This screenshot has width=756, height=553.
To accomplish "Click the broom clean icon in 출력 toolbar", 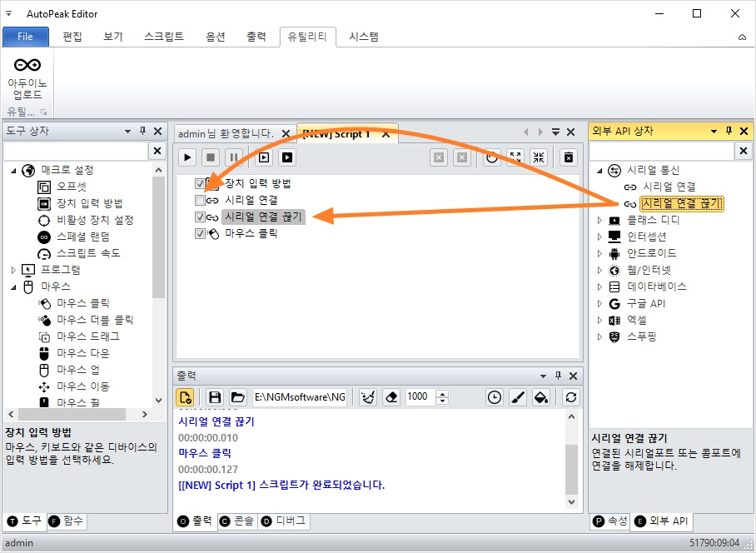I will tap(368, 397).
